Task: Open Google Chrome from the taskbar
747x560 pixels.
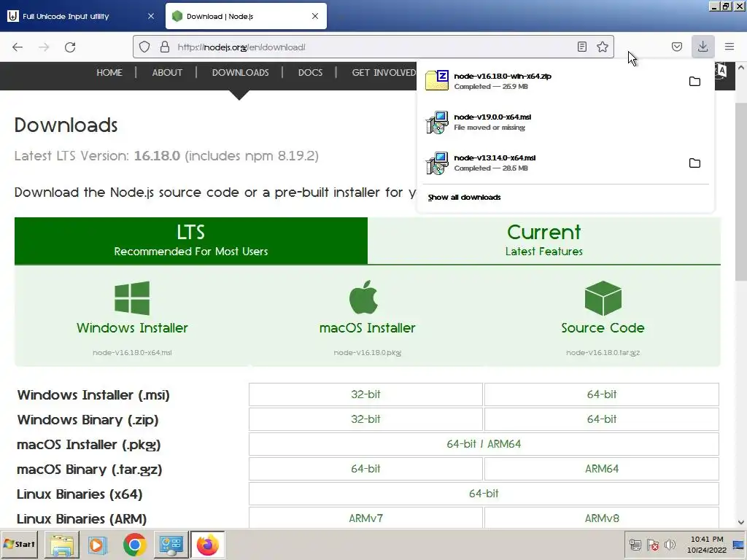Action: pyautogui.click(x=134, y=544)
